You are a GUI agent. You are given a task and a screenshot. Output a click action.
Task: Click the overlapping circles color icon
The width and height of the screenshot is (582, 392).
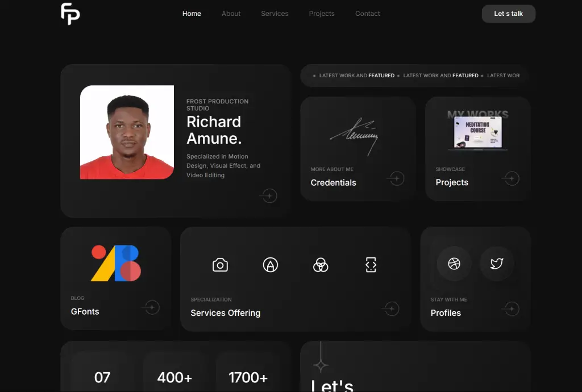321,265
